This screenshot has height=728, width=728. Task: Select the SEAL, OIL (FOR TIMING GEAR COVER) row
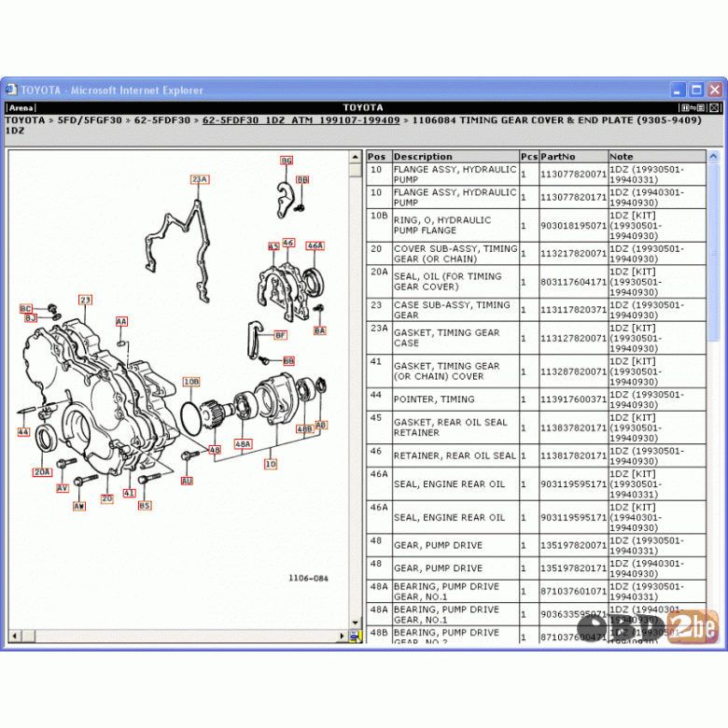537,282
